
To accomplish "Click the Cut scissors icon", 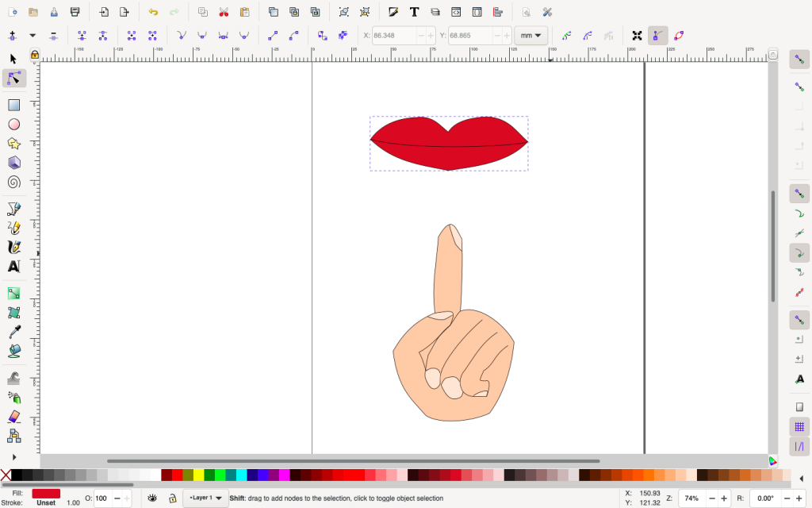I will [224, 12].
